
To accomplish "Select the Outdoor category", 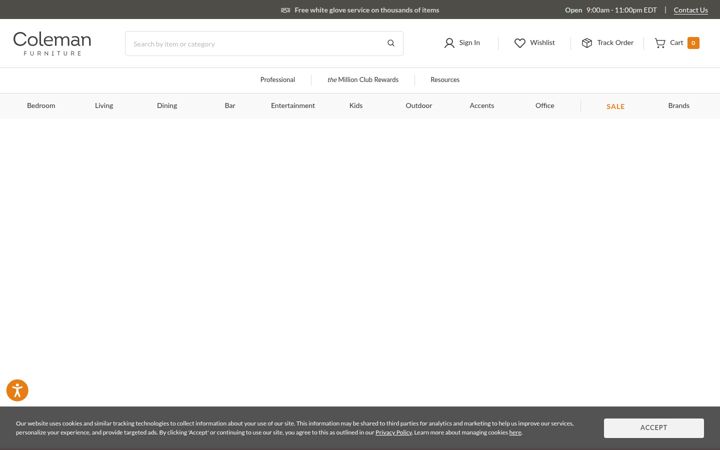I will point(418,106).
